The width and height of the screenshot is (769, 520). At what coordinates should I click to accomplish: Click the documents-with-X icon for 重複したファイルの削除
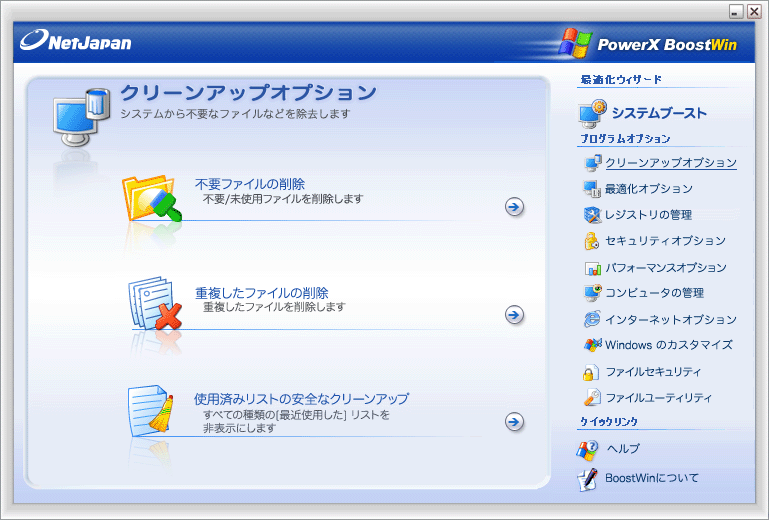point(154,303)
